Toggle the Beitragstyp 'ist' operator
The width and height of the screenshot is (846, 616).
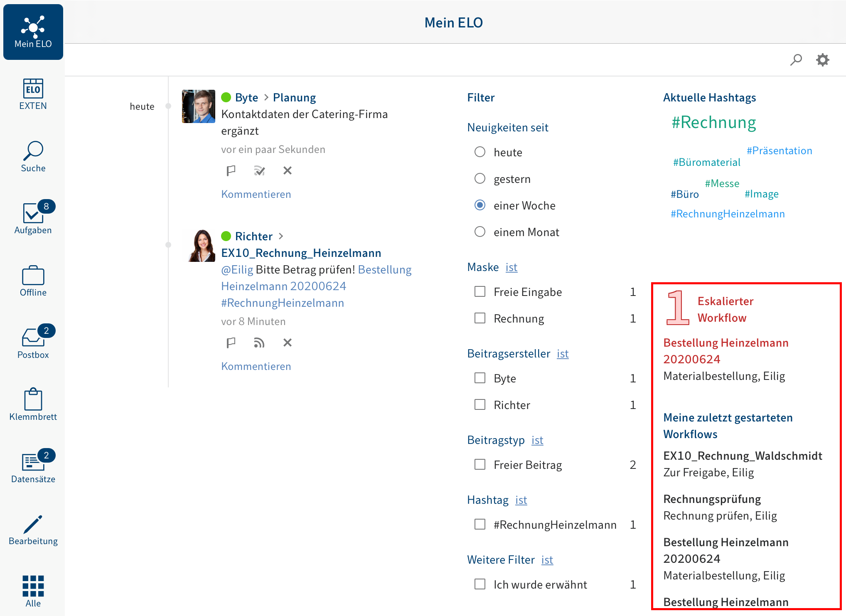537,440
